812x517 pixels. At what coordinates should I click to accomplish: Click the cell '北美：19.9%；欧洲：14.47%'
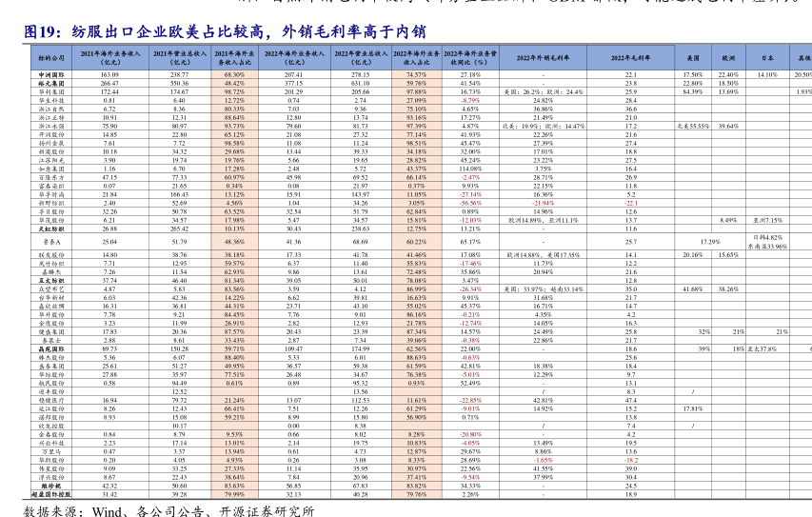coord(543,126)
